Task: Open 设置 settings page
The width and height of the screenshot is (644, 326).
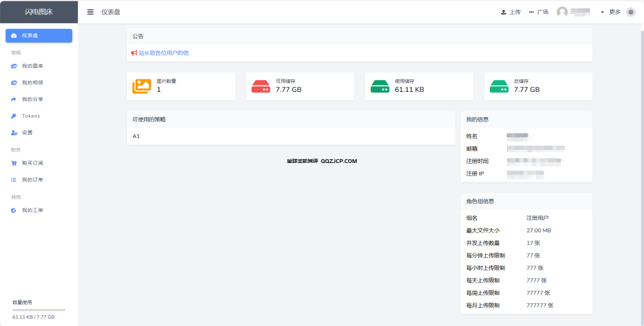Action: point(27,133)
